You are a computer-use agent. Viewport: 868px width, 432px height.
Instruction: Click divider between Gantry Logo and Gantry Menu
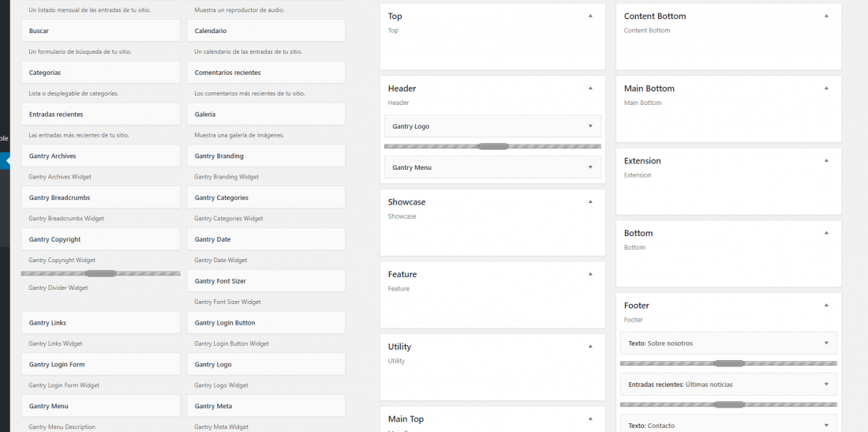coord(492,146)
